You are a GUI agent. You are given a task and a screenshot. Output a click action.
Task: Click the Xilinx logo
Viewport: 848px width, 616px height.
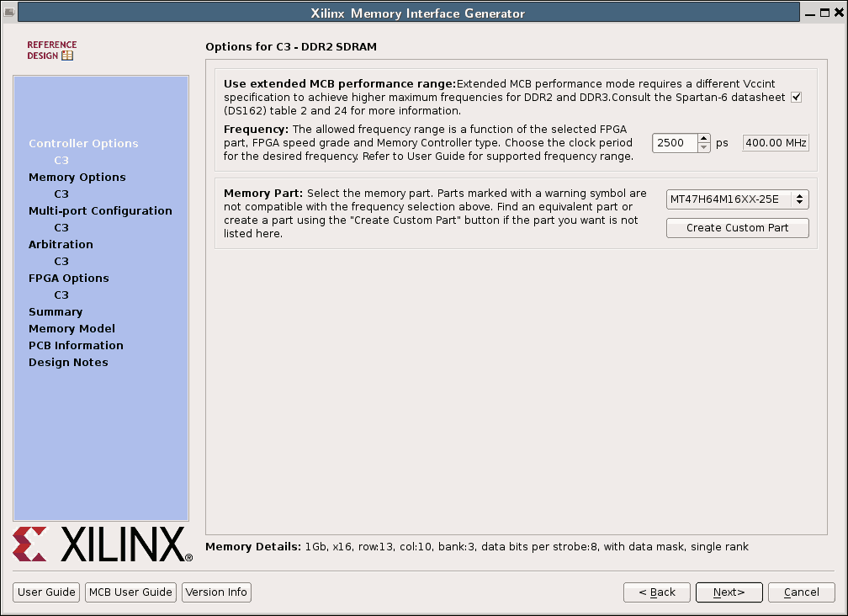(103, 544)
